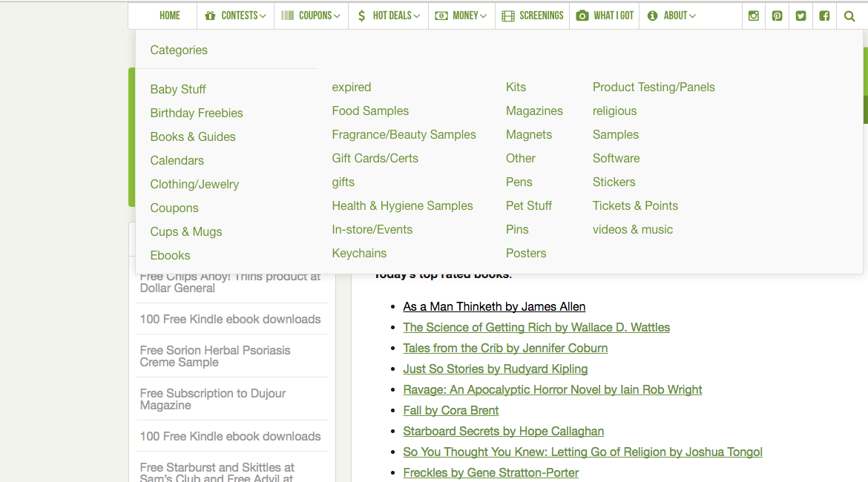Image resolution: width=868 pixels, height=482 pixels.
Task: Open The Science of Getting Rich link
Action: [x=536, y=328]
